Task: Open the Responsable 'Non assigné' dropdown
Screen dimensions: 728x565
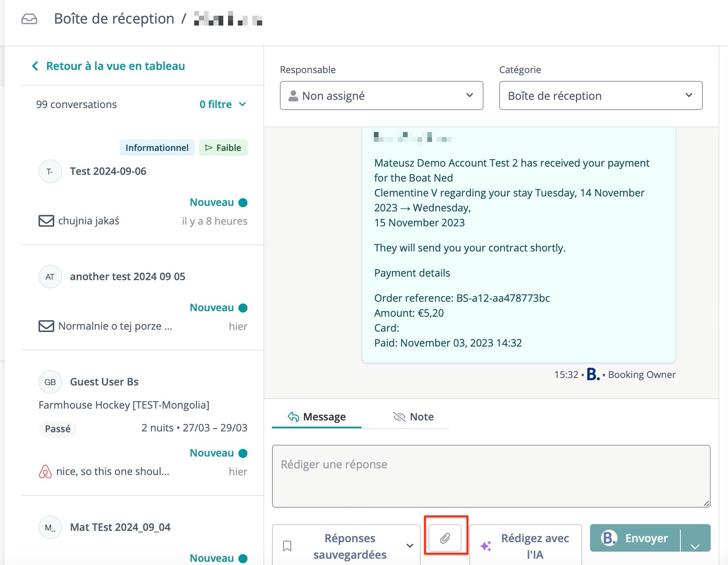Action: pos(381,95)
